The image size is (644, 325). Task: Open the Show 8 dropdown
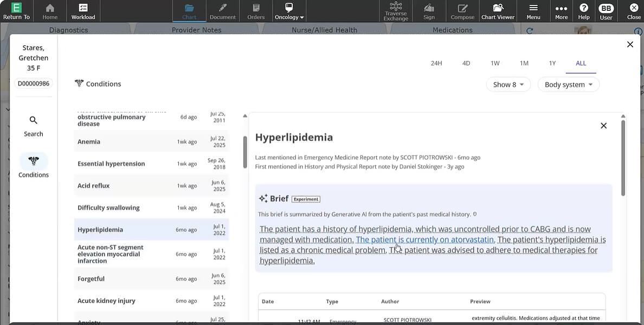pos(508,84)
